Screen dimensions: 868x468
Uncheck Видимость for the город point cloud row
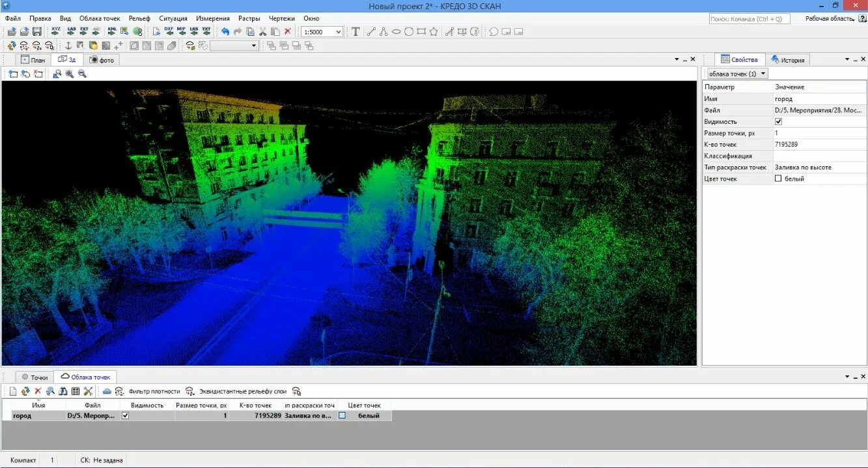[125, 415]
